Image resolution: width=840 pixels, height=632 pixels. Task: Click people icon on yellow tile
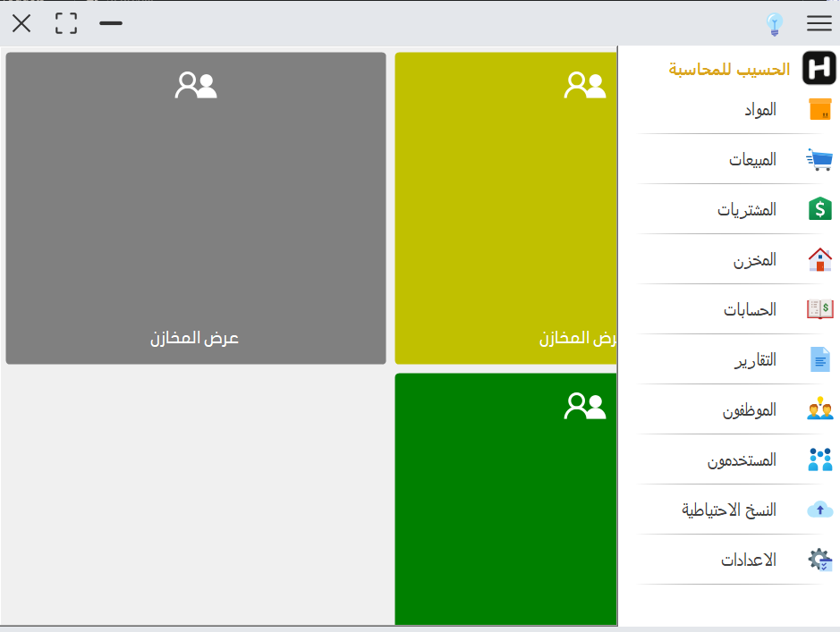(585, 85)
